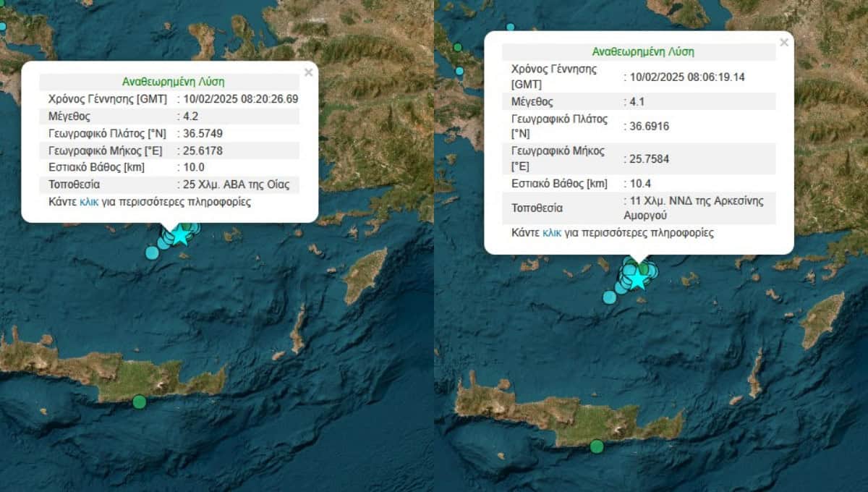This screenshot has width=868, height=492.
Task: Click the green circle beside the left map star
Action: (x=186, y=226)
